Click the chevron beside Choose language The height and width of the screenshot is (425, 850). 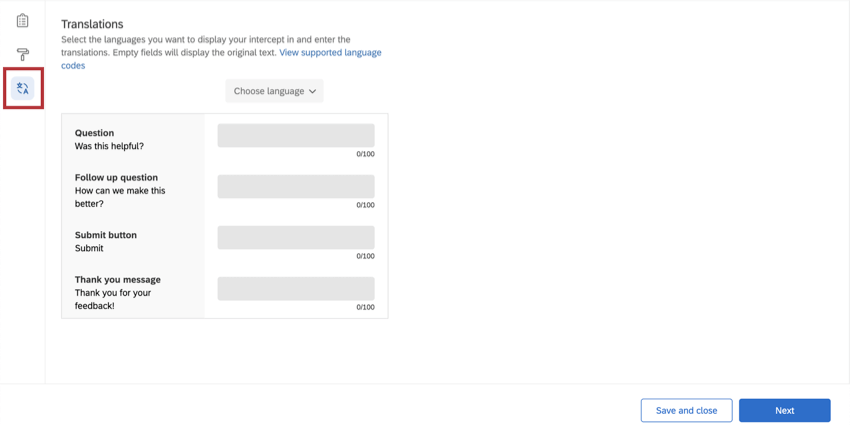(312, 92)
